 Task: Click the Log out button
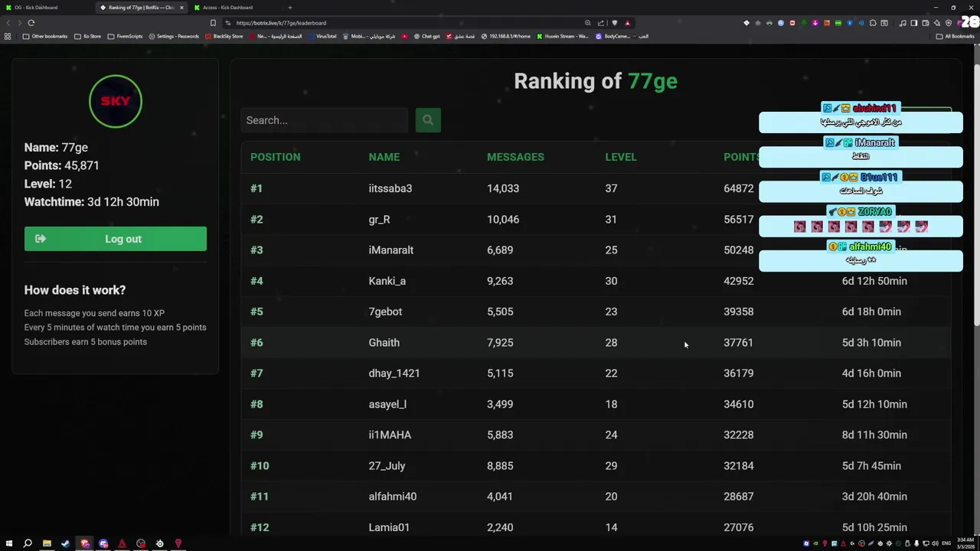115,239
